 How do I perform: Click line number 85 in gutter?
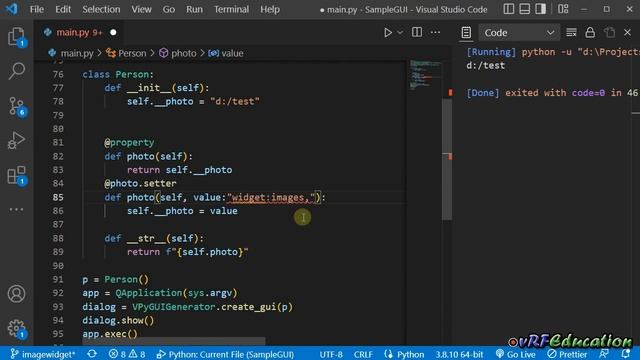[x=58, y=197]
